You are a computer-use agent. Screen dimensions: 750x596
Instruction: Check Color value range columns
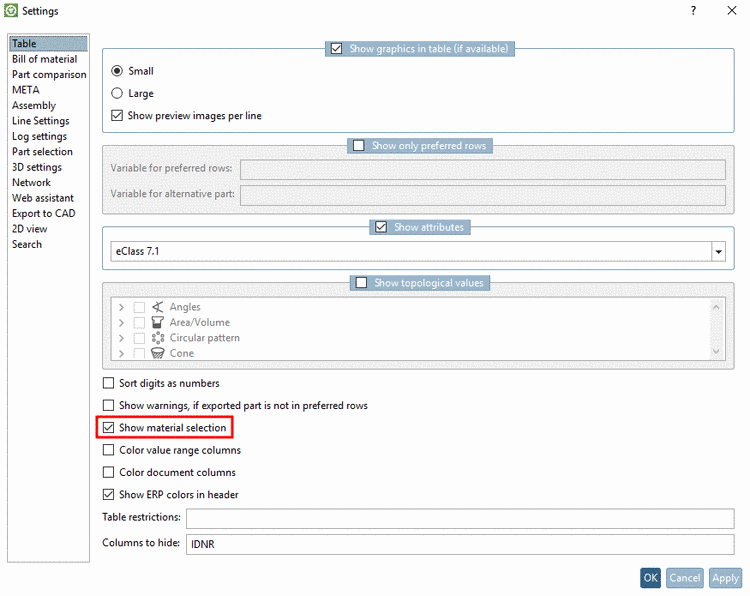click(109, 450)
